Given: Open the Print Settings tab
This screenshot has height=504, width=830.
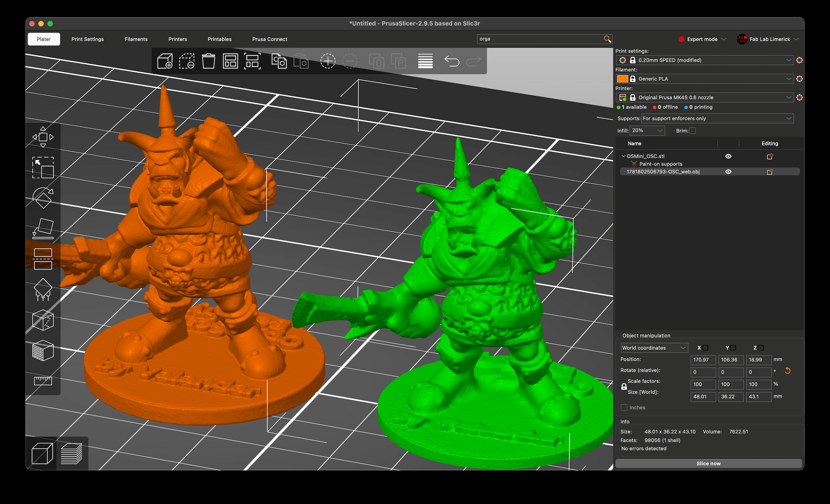Looking at the screenshot, I should [x=87, y=39].
